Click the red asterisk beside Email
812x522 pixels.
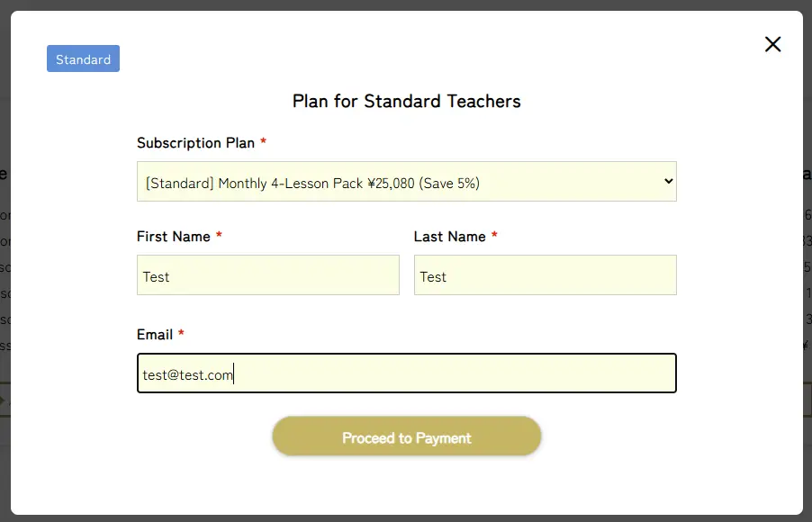pyautogui.click(x=181, y=333)
